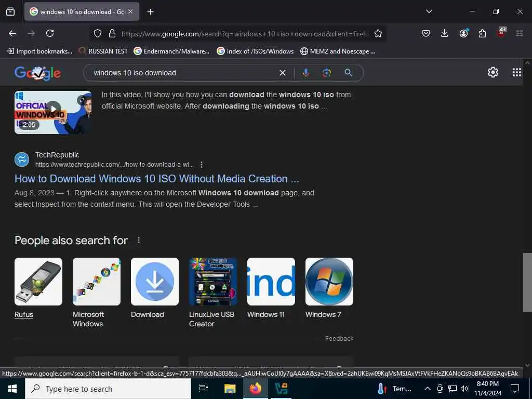This screenshot has height=399, width=532.
Task: Click the address bar URL field
Action: point(244,34)
